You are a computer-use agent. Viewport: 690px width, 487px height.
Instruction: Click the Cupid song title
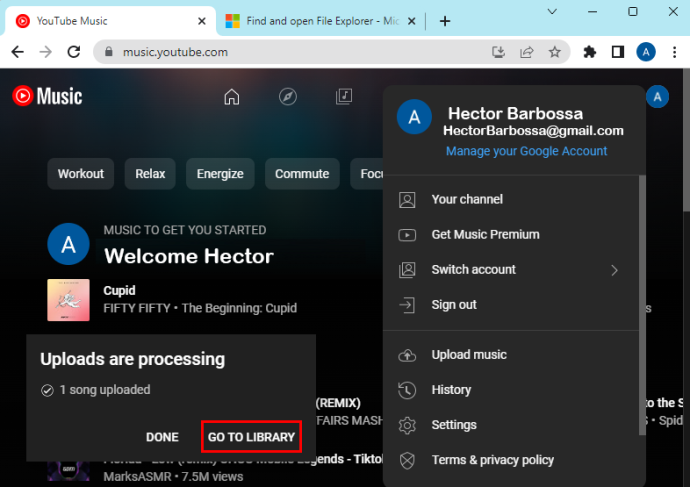click(119, 291)
